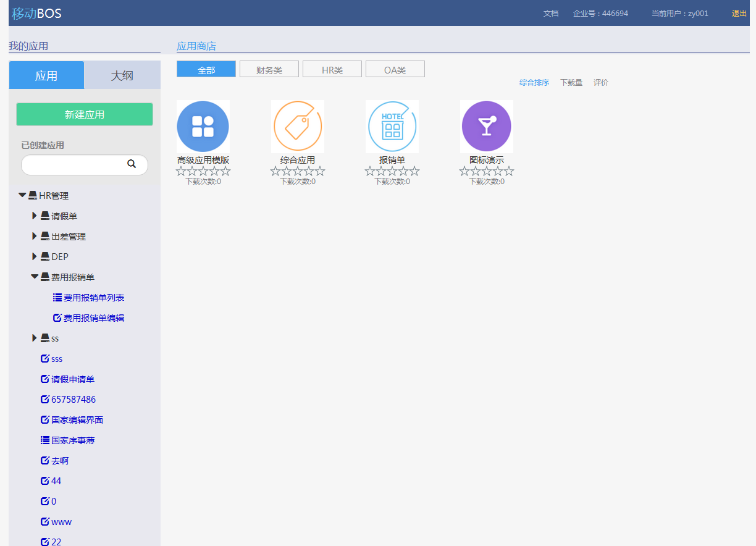The image size is (756, 546).
Task: Rate 高级应用模版 with five stars
Action: pyautogui.click(x=225, y=171)
